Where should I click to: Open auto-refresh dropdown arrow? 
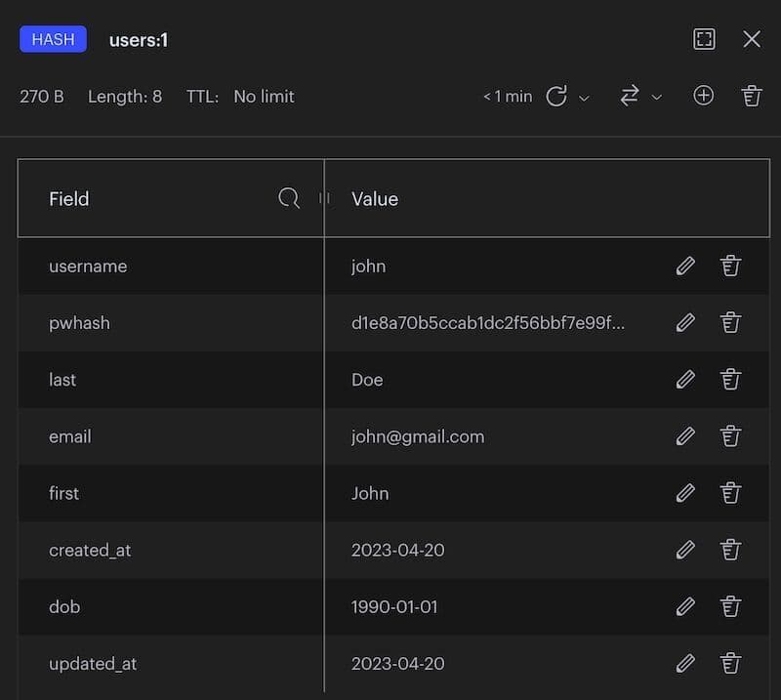click(x=585, y=98)
